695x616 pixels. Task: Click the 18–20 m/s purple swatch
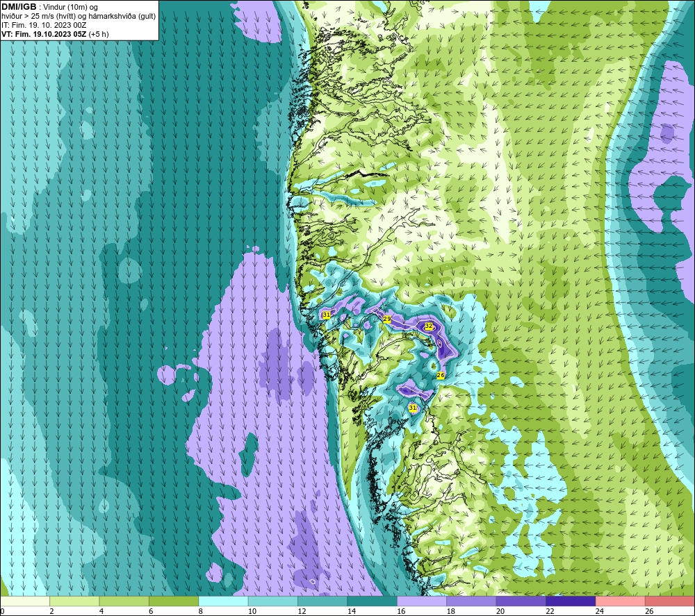coord(472,601)
